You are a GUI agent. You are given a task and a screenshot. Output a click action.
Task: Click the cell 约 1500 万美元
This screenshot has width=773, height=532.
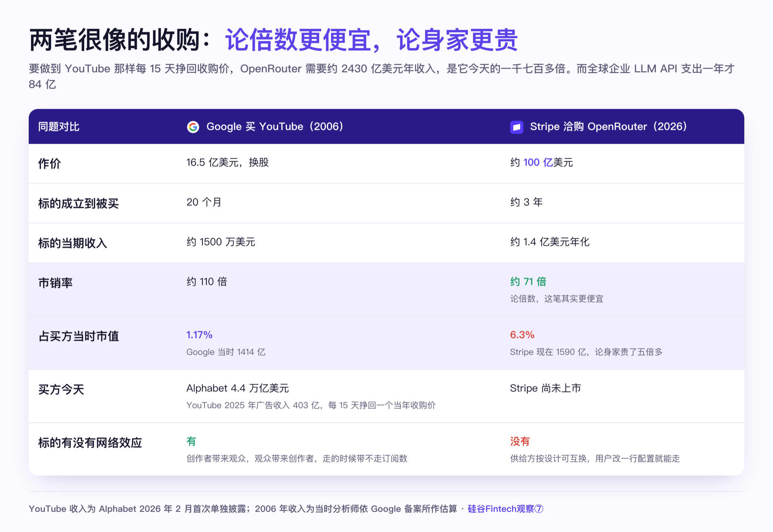pos(221,242)
